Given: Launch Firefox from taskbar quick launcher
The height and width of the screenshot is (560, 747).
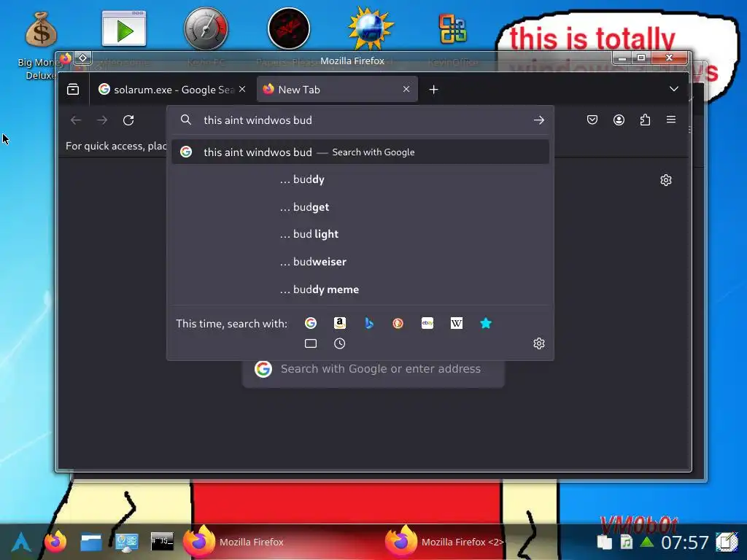Looking at the screenshot, I should pyautogui.click(x=55, y=542).
